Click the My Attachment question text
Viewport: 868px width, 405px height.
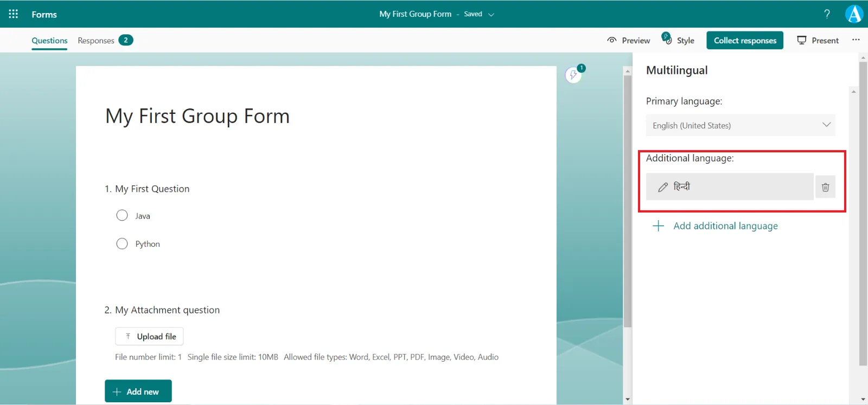[167, 310]
